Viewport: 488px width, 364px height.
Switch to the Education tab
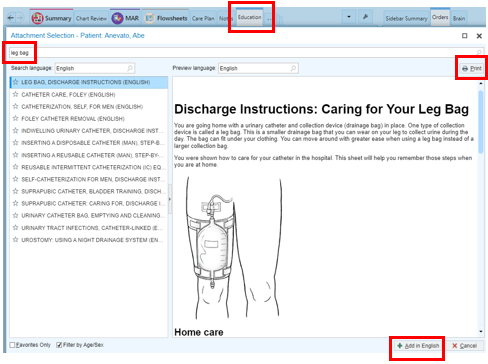coord(249,17)
